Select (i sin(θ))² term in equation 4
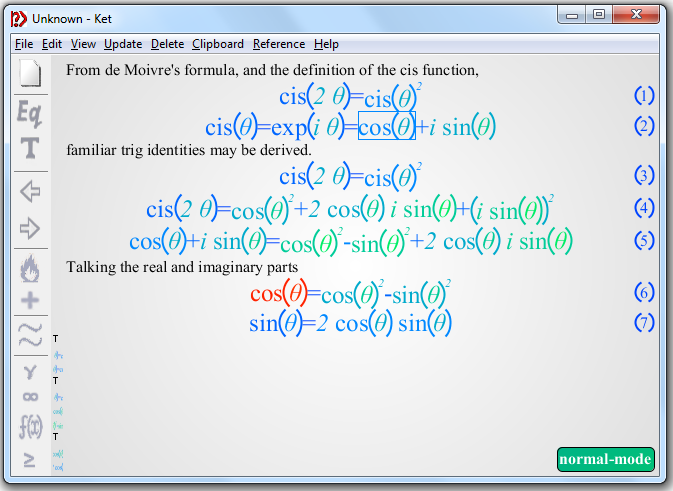 [511, 210]
